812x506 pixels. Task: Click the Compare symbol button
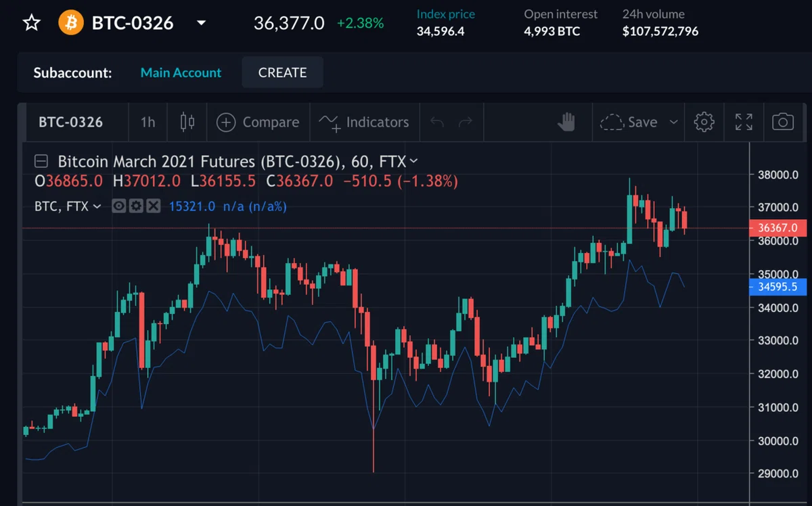click(x=258, y=122)
